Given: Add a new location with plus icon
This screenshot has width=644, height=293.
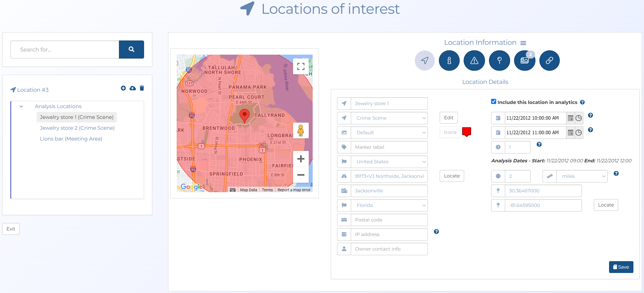Looking at the screenshot, I should coord(123,88).
